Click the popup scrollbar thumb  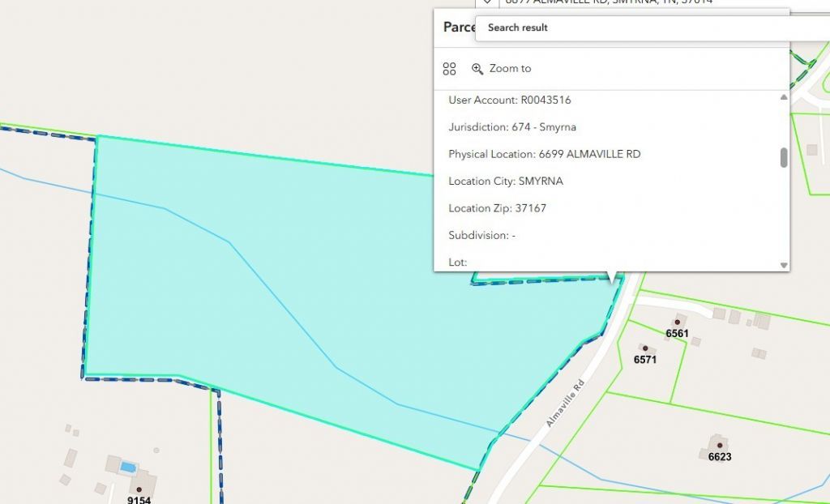click(x=784, y=157)
